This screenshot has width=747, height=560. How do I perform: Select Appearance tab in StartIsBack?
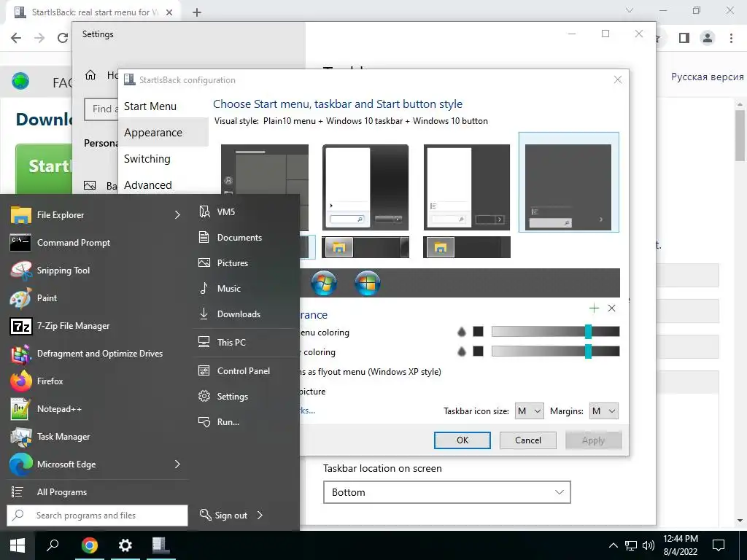click(x=163, y=133)
